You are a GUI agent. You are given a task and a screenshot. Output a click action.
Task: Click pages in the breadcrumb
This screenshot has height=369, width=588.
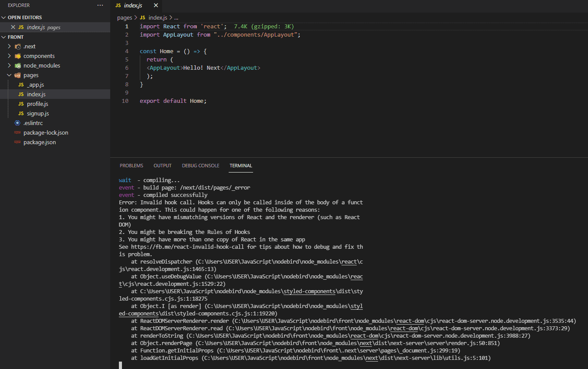click(x=125, y=18)
